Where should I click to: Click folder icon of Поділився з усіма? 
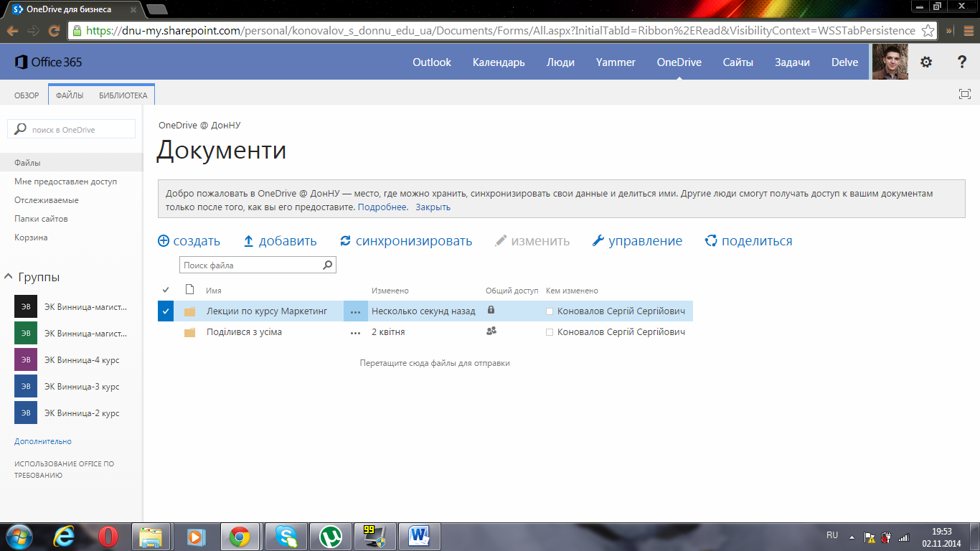[189, 332]
